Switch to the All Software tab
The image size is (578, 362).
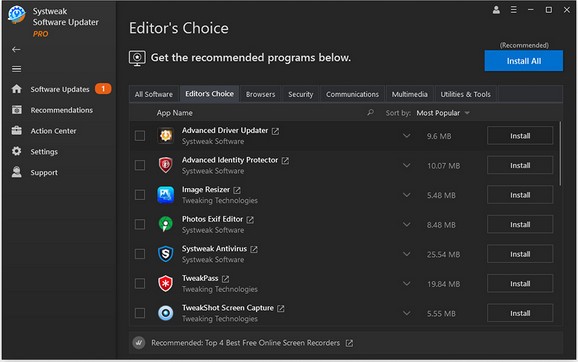154,94
